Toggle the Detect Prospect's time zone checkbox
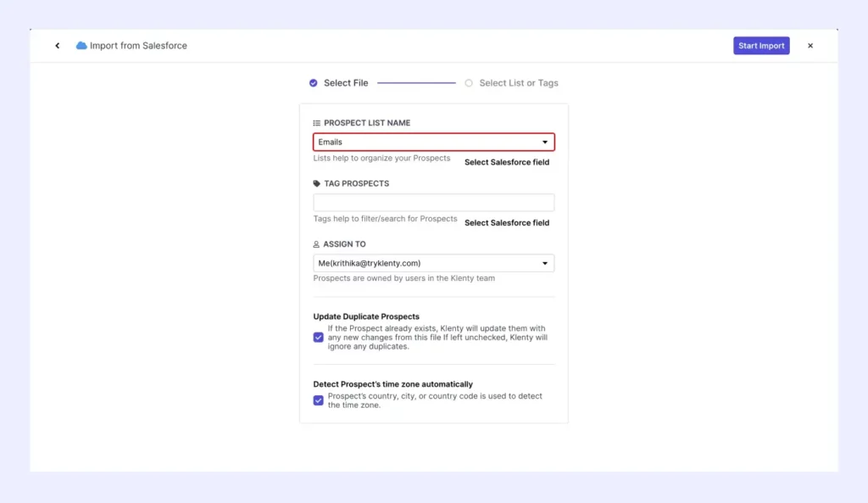868x503 pixels. coord(319,400)
